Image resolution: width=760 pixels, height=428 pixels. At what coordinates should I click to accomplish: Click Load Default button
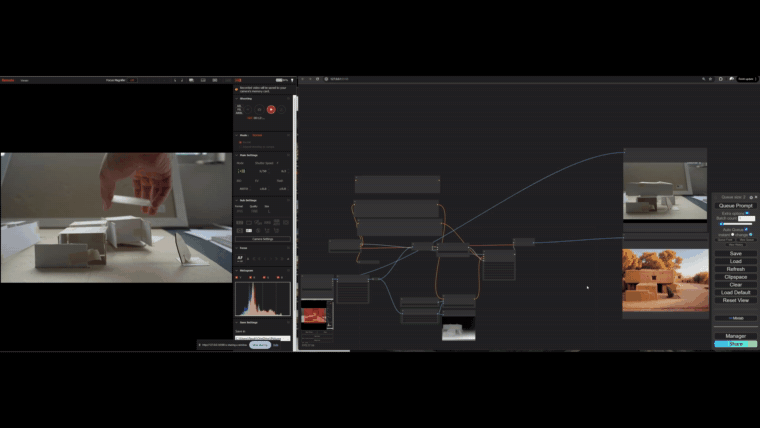tap(735, 292)
